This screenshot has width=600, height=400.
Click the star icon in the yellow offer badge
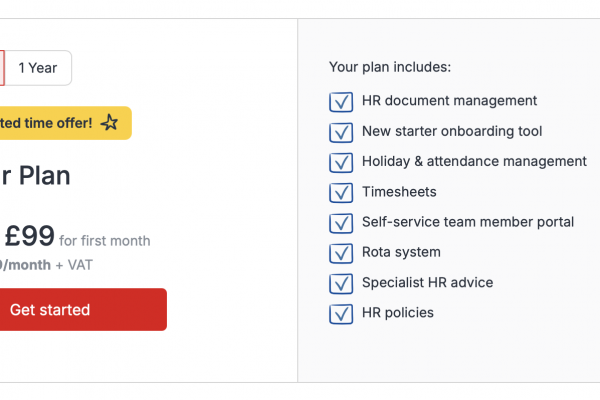click(110, 123)
